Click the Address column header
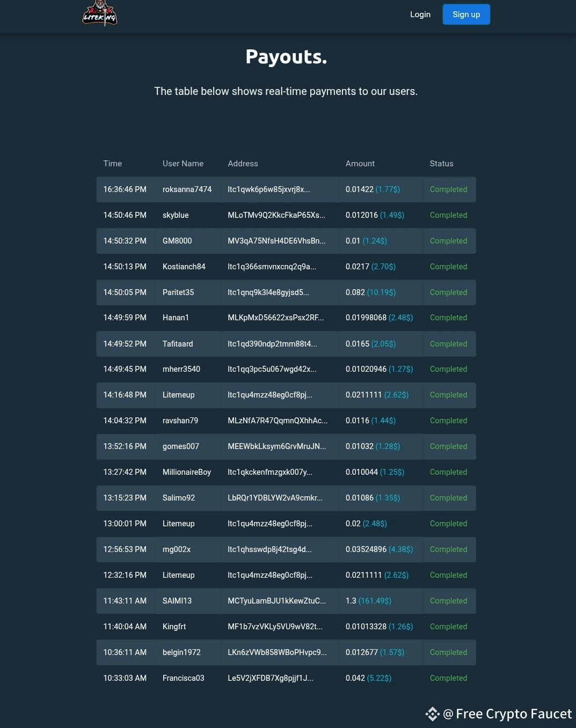Screen dimensions: 576x728 [243, 164]
